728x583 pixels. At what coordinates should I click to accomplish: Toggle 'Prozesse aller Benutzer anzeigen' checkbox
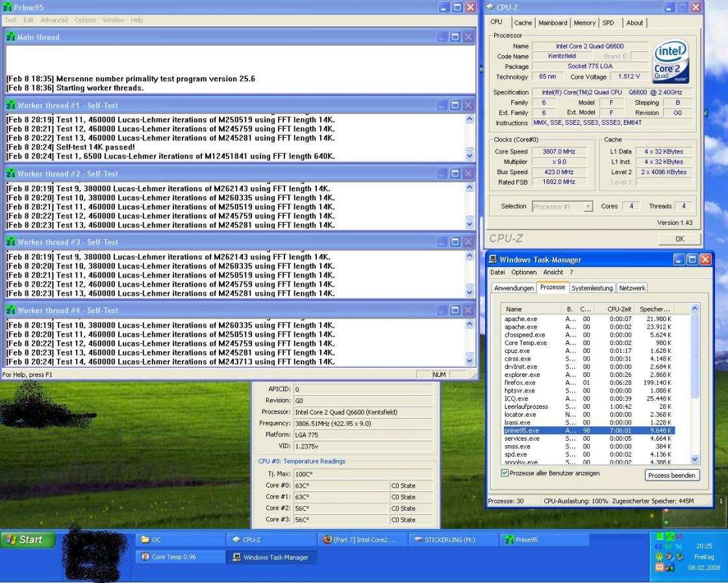505,473
